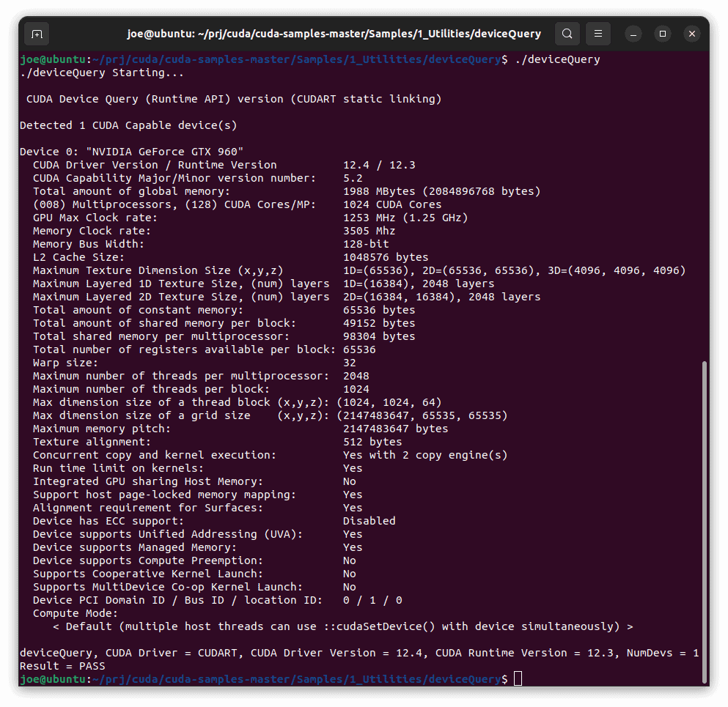The width and height of the screenshot is (728, 707).
Task: Click the '3505 Mhz' memory clock value
Action: point(369,231)
